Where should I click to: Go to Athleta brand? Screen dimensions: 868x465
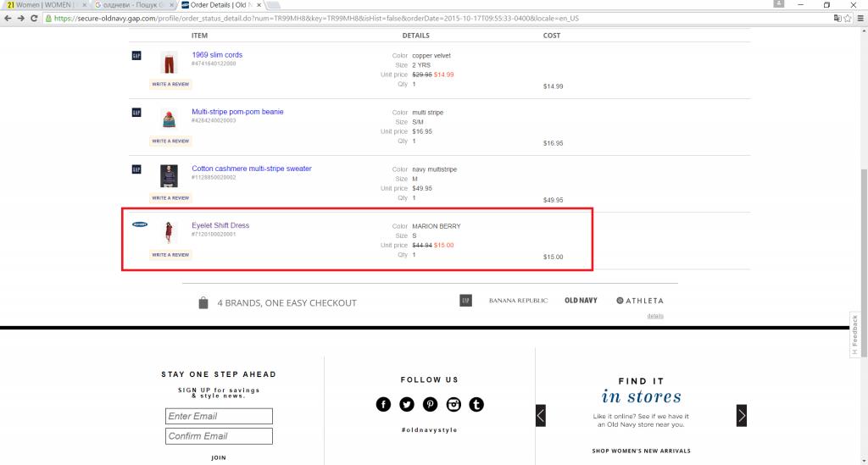[x=640, y=301]
